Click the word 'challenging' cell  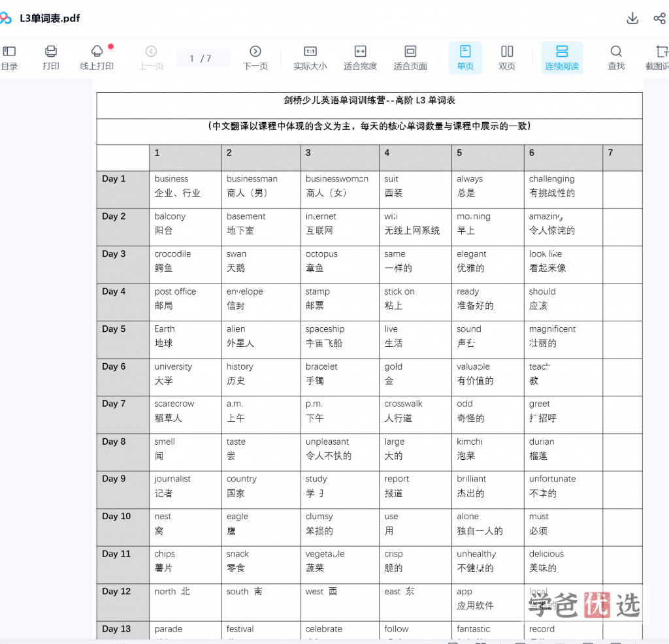tap(563, 189)
